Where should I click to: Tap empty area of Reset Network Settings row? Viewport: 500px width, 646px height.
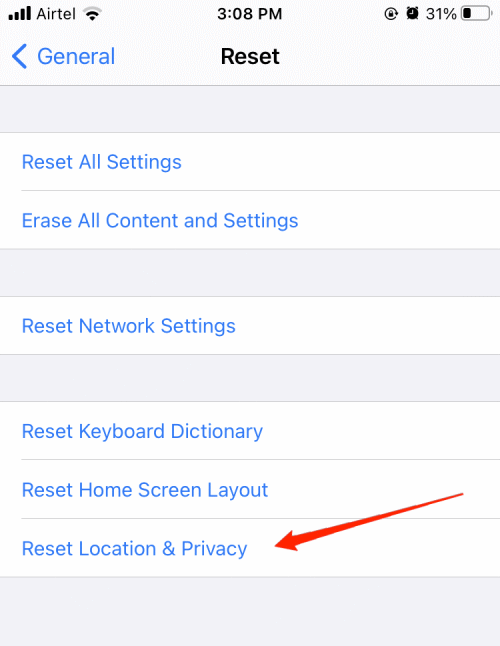pos(367,325)
